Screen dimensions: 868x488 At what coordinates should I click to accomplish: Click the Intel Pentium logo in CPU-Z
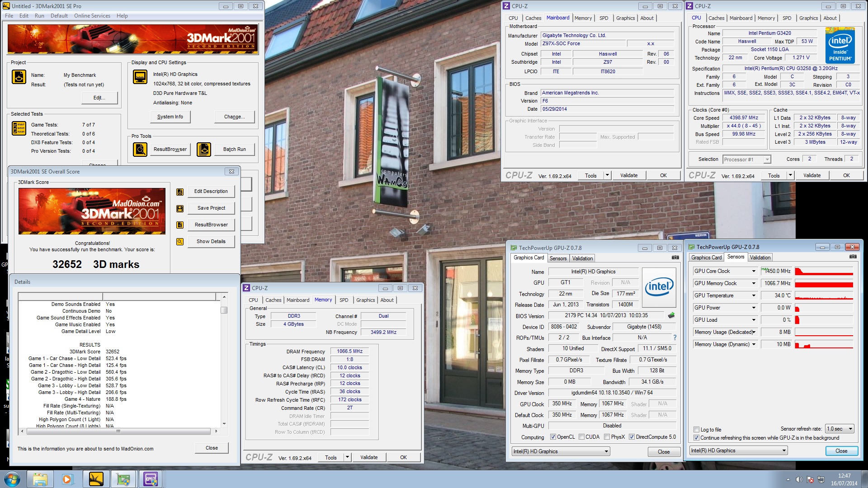click(x=840, y=45)
